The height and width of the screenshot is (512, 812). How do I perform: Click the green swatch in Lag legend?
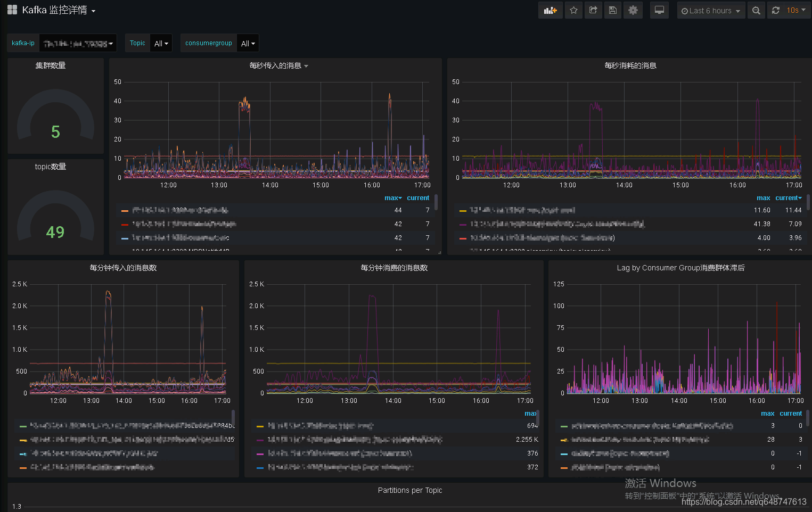pyautogui.click(x=564, y=426)
